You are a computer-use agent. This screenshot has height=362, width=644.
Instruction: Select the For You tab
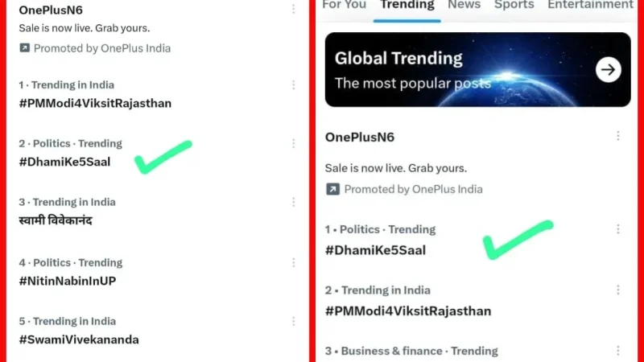tap(345, 5)
